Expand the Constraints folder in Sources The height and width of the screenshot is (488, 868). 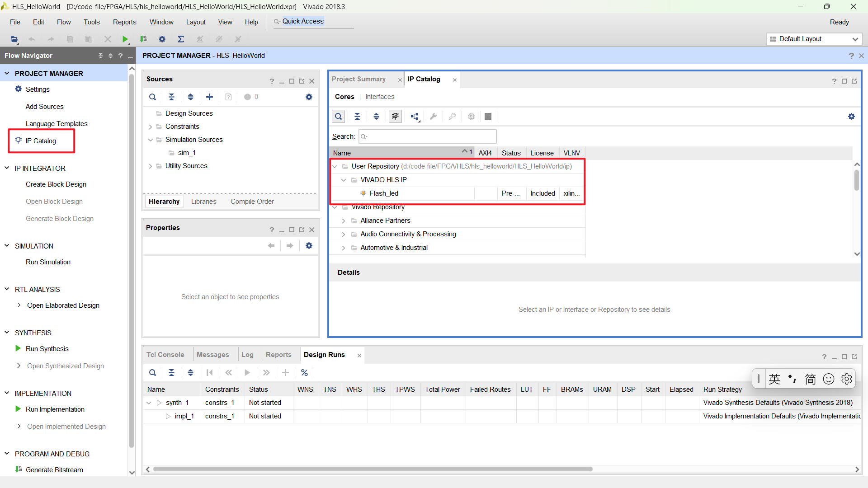151,127
